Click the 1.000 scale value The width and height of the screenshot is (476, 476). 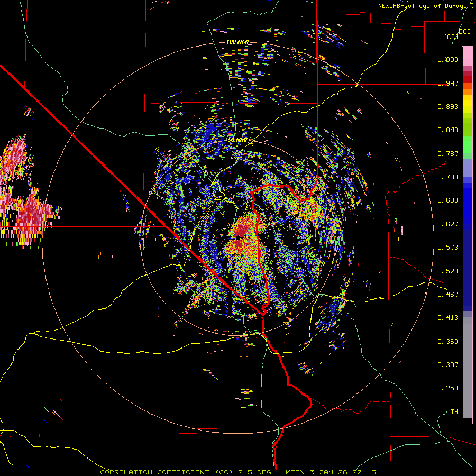tap(448, 59)
